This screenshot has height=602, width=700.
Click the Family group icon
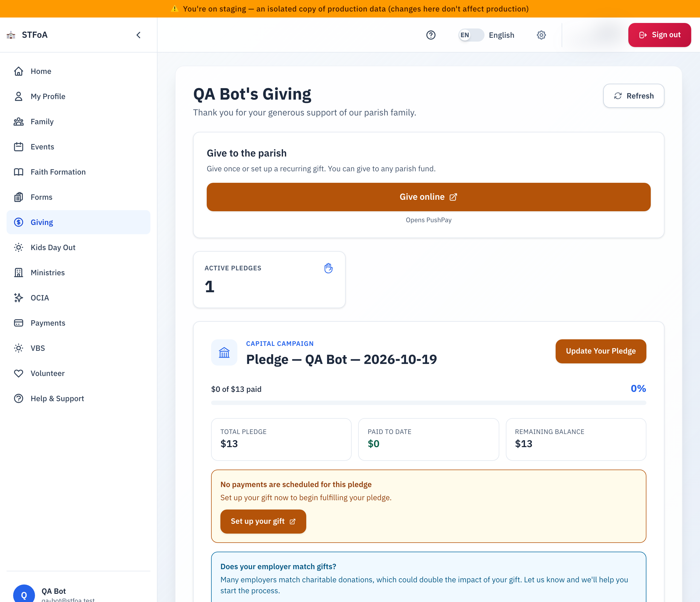tap(19, 122)
